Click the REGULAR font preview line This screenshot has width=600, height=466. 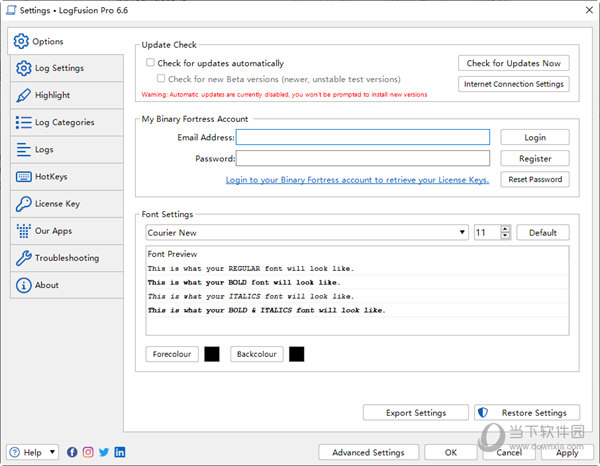251,269
